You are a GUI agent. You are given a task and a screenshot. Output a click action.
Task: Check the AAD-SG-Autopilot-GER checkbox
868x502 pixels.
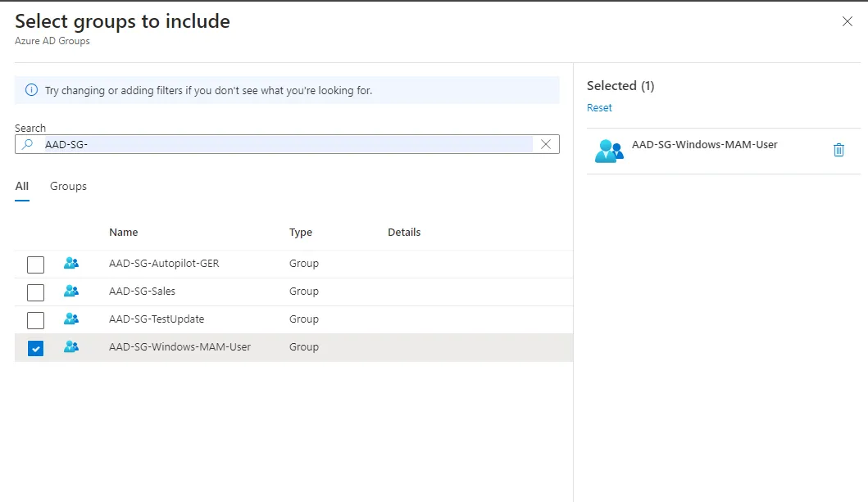click(36, 265)
